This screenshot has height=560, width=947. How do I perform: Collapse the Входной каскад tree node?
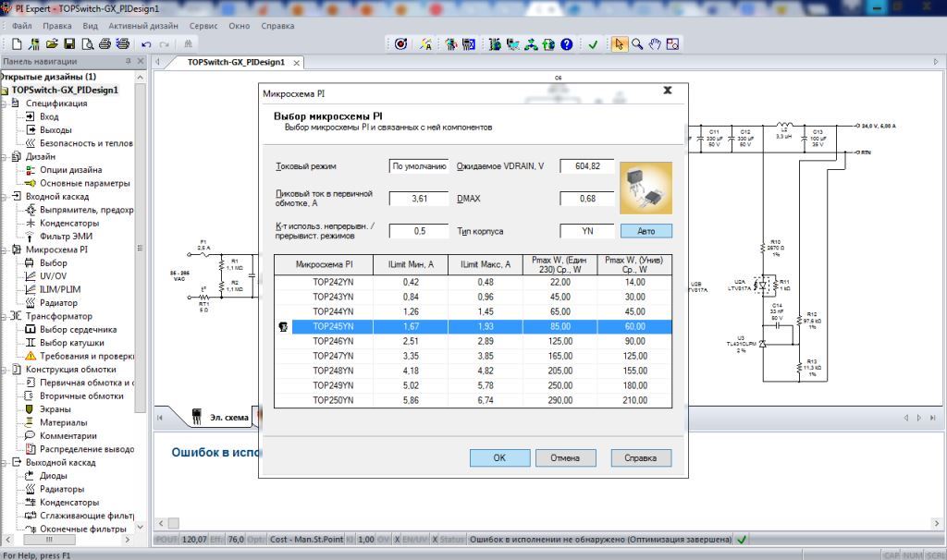(x=5, y=196)
